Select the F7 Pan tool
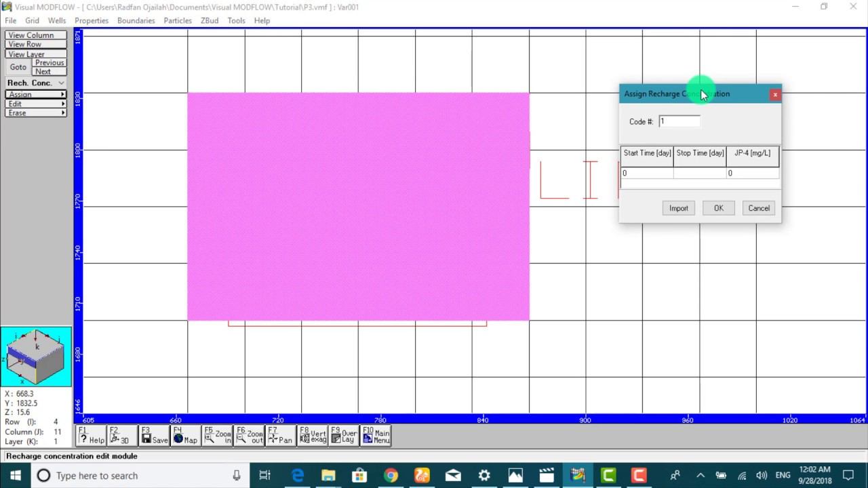Viewport: 868px width, 488px height. pyautogui.click(x=280, y=436)
